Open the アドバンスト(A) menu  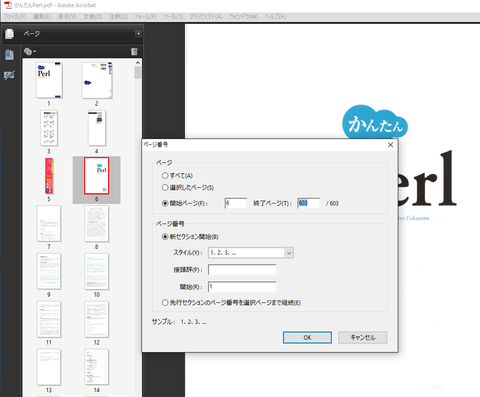pyautogui.click(x=206, y=16)
